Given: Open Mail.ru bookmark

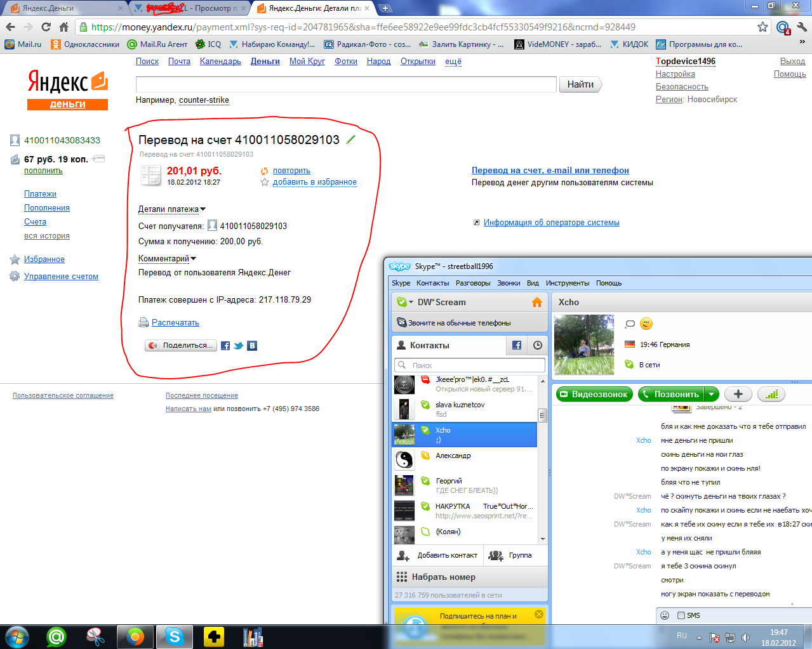Looking at the screenshot, I should (23, 44).
